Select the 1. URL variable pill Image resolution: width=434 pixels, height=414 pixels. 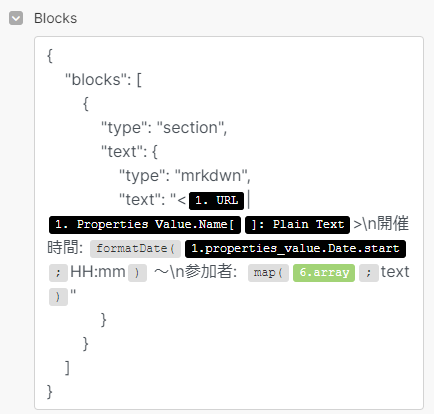(x=216, y=200)
